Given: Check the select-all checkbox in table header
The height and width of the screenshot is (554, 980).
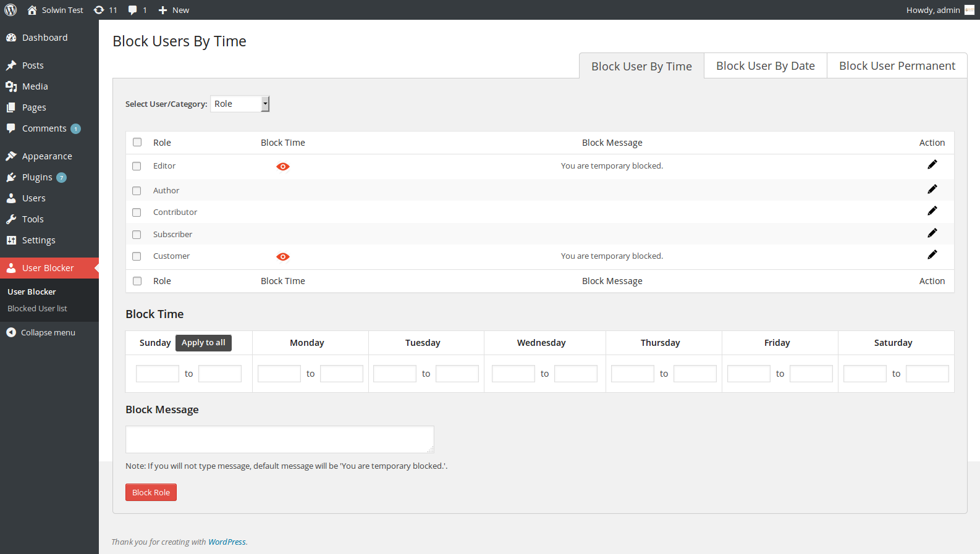Looking at the screenshot, I should click(x=137, y=142).
